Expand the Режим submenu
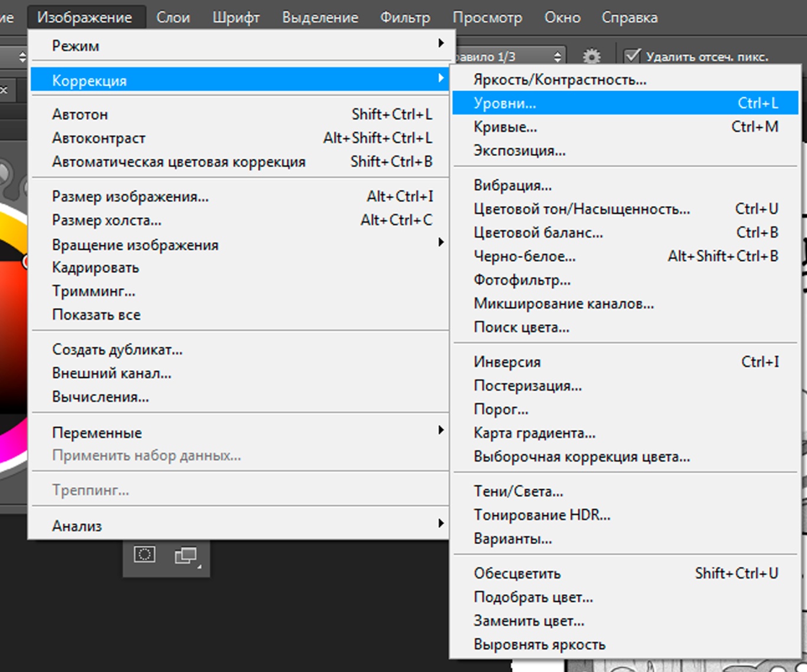The width and height of the screenshot is (807, 672). [240, 45]
